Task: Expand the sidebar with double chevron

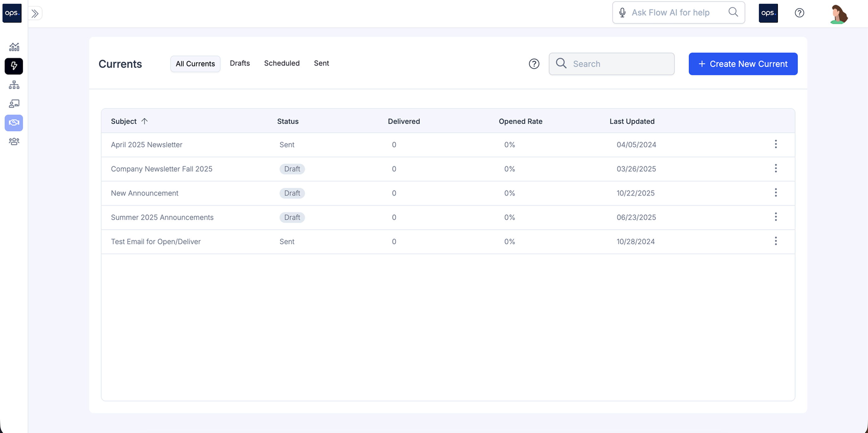Action: click(35, 13)
